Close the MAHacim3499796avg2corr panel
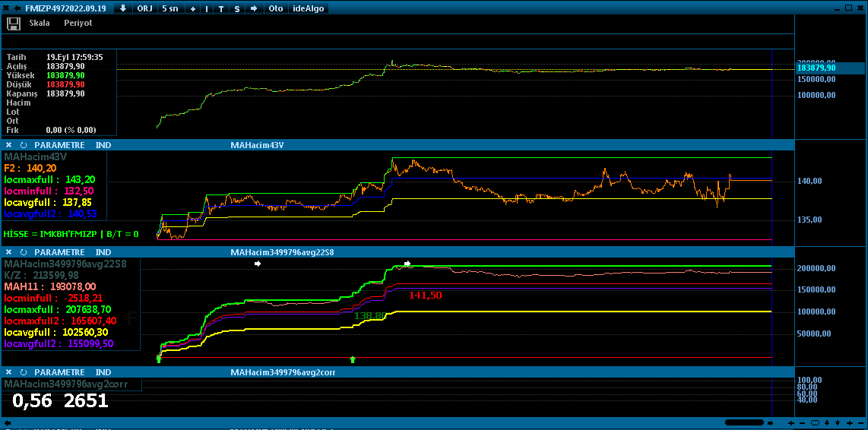This screenshot has width=868, height=430. pos(8,372)
